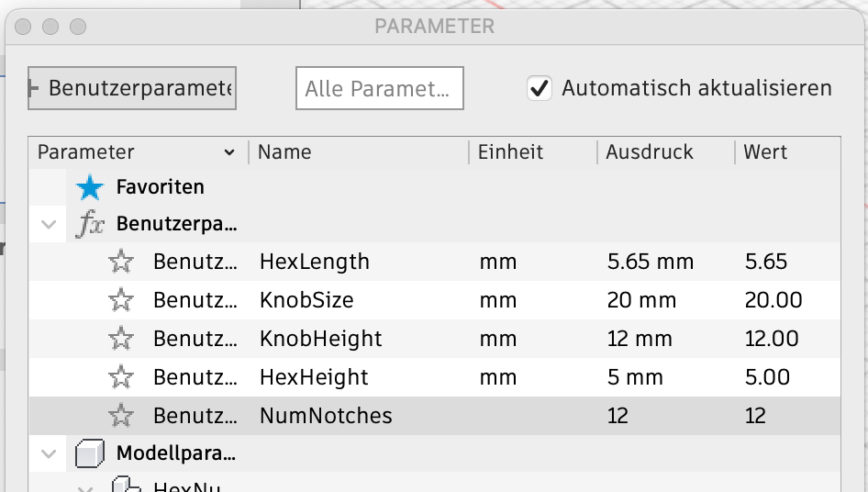Favorite the HexLength parameter star

(x=121, y=262)
